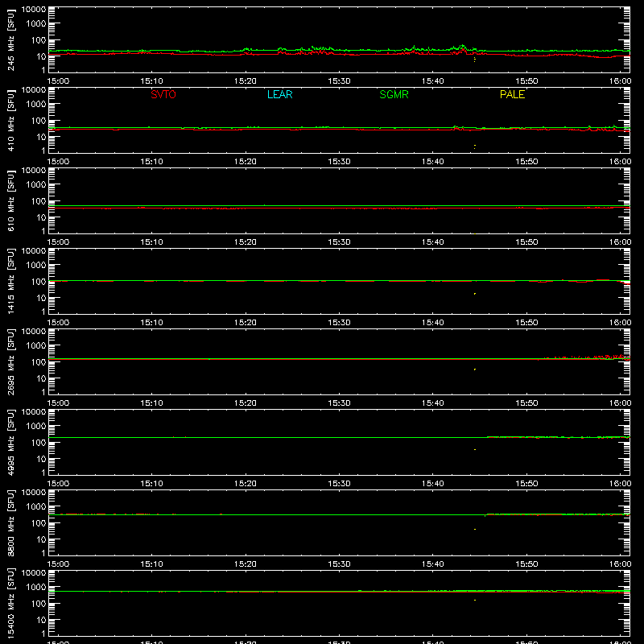Click the 10000 tick on 4995 MHz axis

tap(34, 412)
